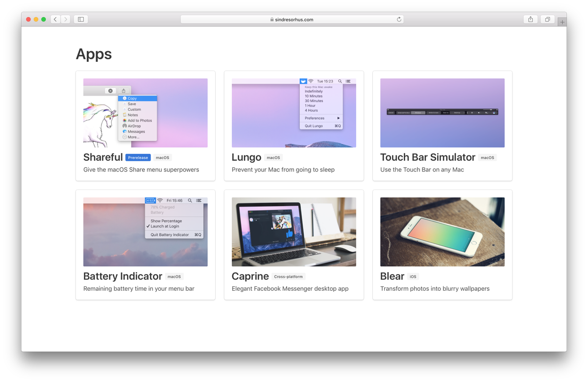Click the Prerelease badge on Shareful

[138, 158]
